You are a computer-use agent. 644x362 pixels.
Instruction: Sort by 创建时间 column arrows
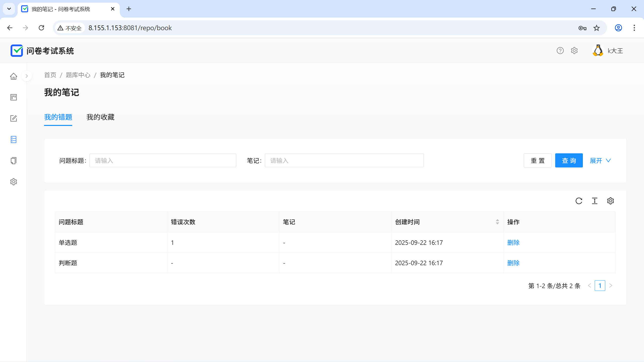point(497,222)
